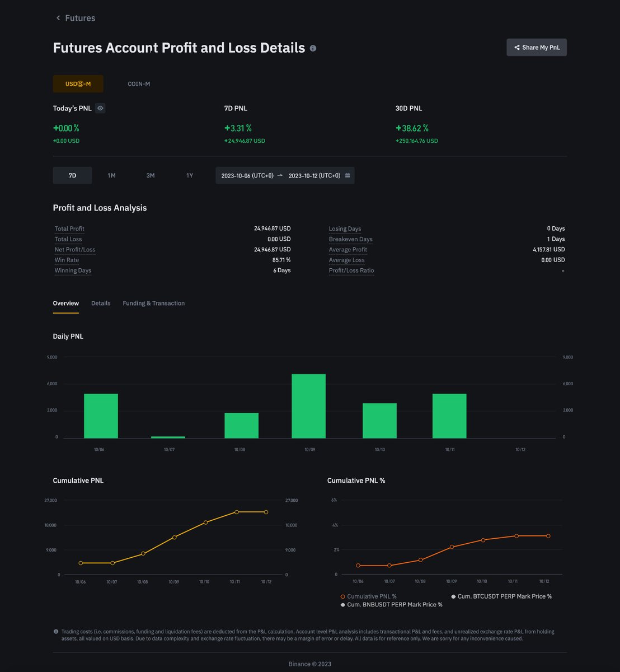Open the 2023-10-06 start date field
Screen dimensions: 620x672
coord(247,175)
